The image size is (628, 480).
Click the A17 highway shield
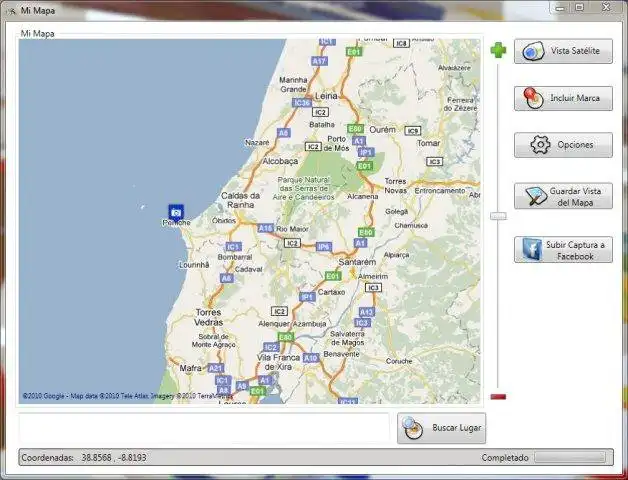point(320,61)
